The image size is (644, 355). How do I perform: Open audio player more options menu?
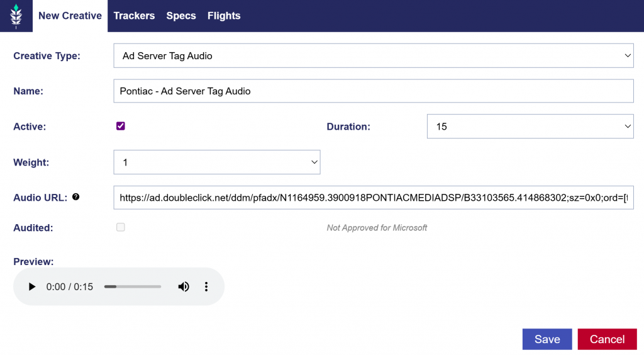(x=206, y=287)
